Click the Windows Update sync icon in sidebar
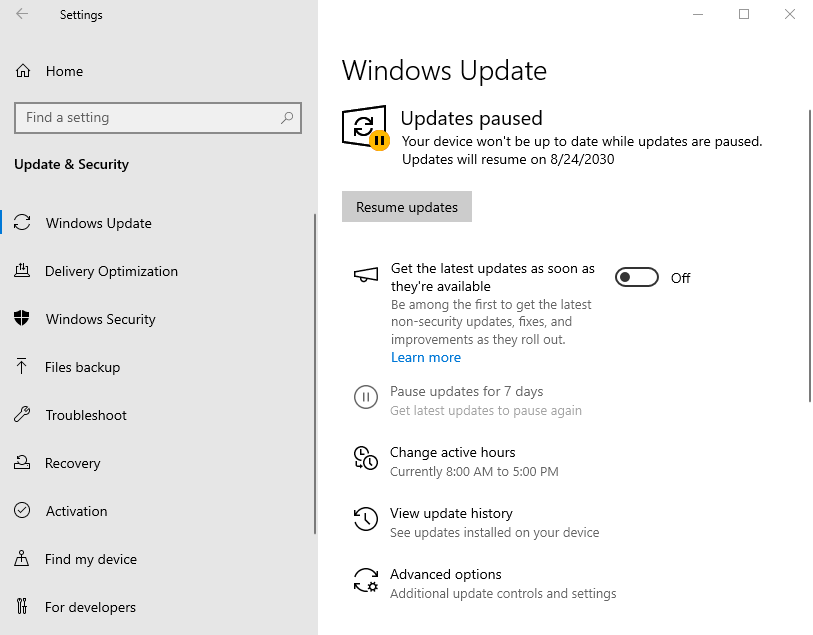813x635 pixels. pos(22,222)
